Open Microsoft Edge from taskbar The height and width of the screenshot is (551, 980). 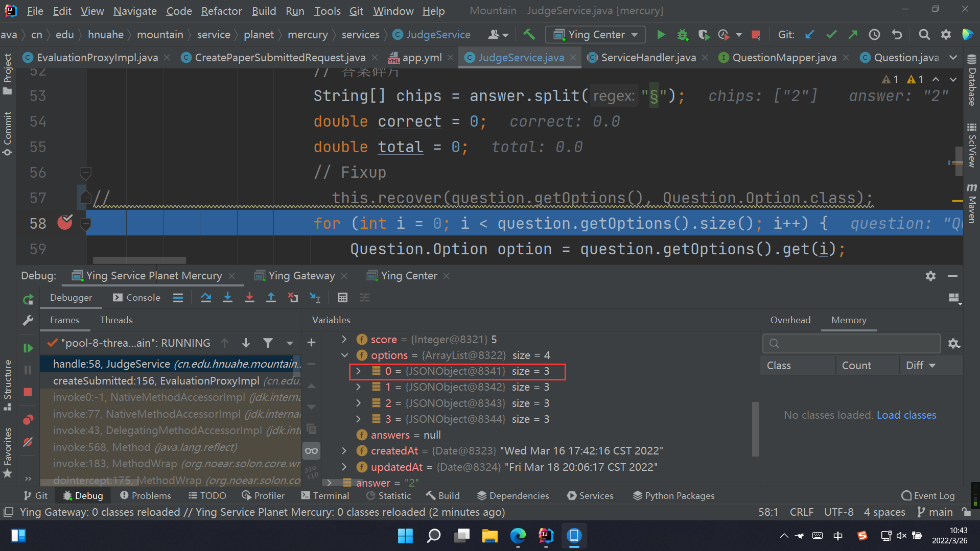point(518,535)
